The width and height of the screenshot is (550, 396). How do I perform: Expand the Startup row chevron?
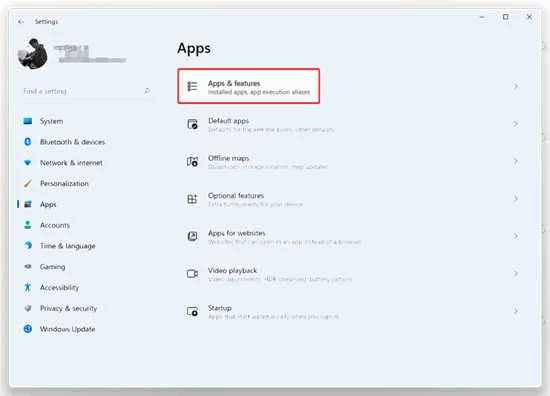pyautogui.click(x=516, y=311)
